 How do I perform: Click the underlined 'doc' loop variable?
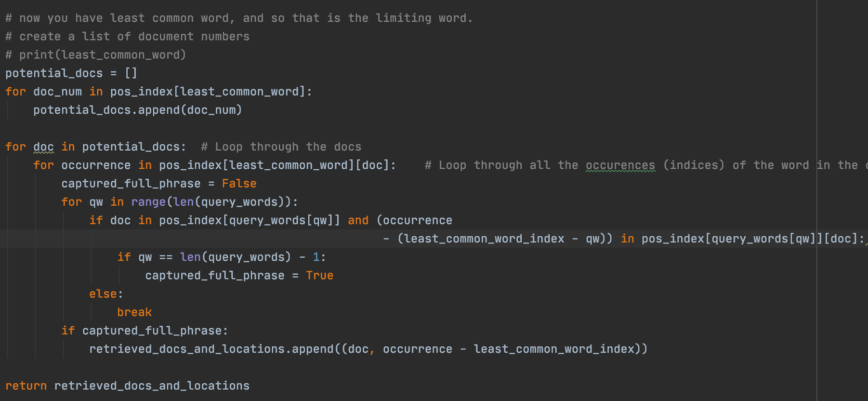point(43,147)
